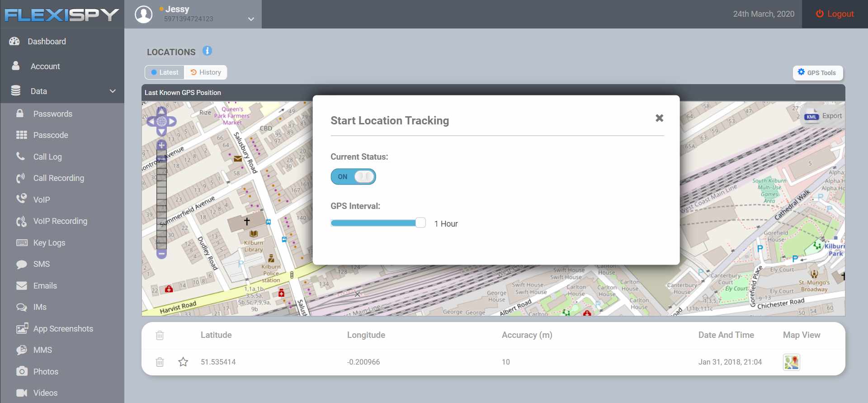This screenshot has width=868, height=403.
Task: Click the Passcode keypad icon
Action: (22, 135)
